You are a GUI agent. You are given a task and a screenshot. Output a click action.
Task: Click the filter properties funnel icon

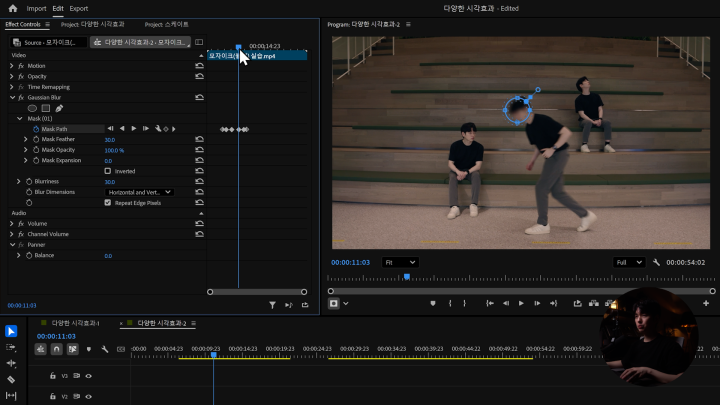[x=272, y=305]
